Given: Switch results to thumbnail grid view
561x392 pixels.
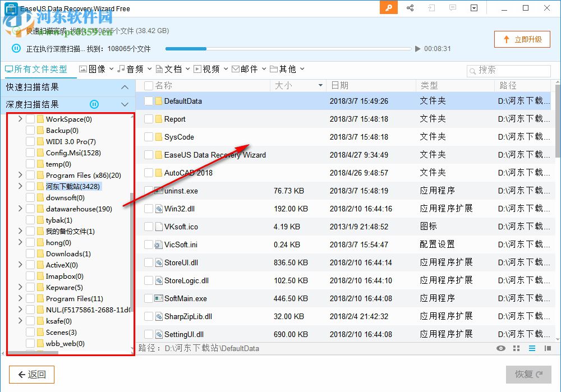Looking at the screenshot, I should (x=516, y=348).
